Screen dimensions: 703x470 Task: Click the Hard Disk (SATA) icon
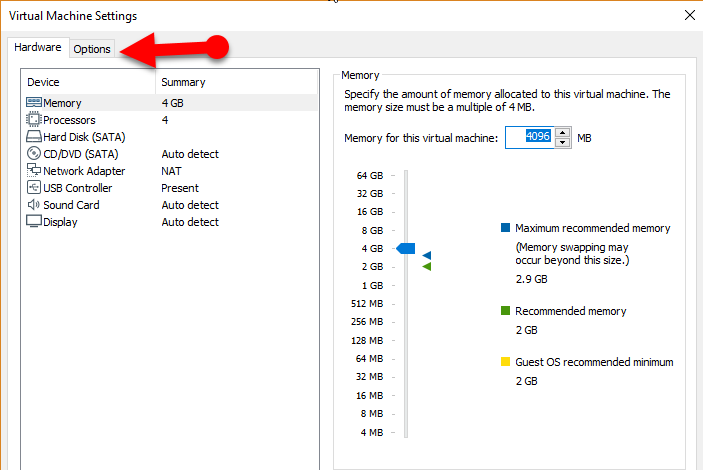[x=34, y=137]
